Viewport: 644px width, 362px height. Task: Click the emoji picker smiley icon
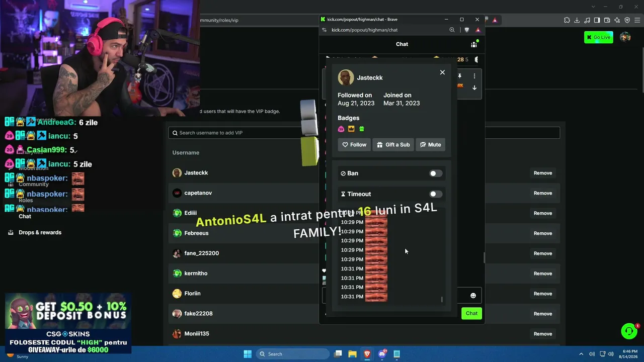(473, 296)
